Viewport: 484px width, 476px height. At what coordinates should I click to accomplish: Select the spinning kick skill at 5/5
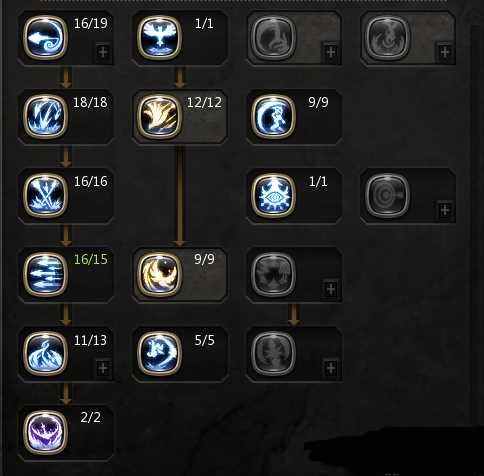click(159, 353)
